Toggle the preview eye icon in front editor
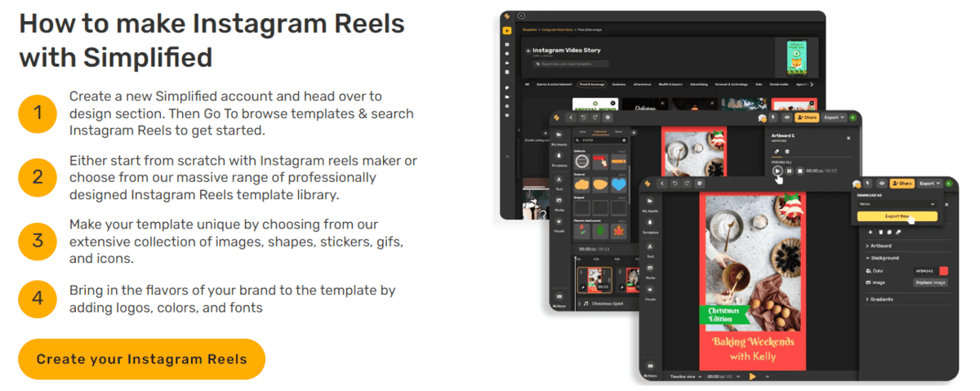 (882, 184)
